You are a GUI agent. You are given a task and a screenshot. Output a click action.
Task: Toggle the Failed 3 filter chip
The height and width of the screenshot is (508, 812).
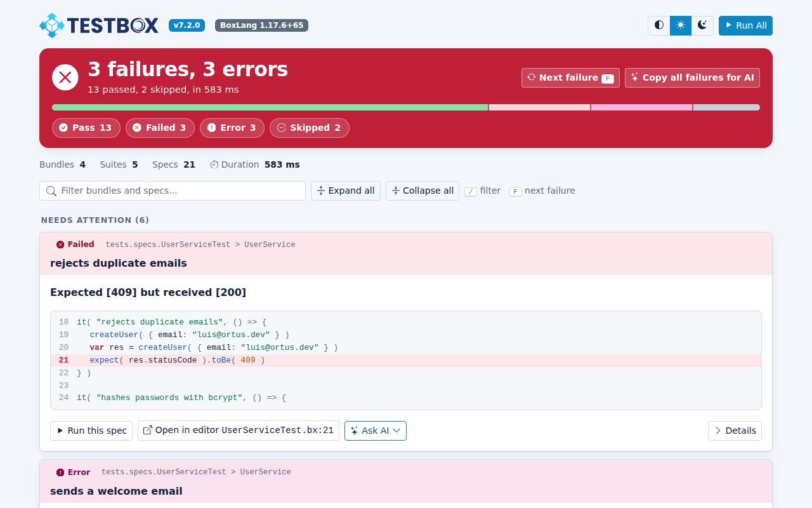(x=160, y=128)
